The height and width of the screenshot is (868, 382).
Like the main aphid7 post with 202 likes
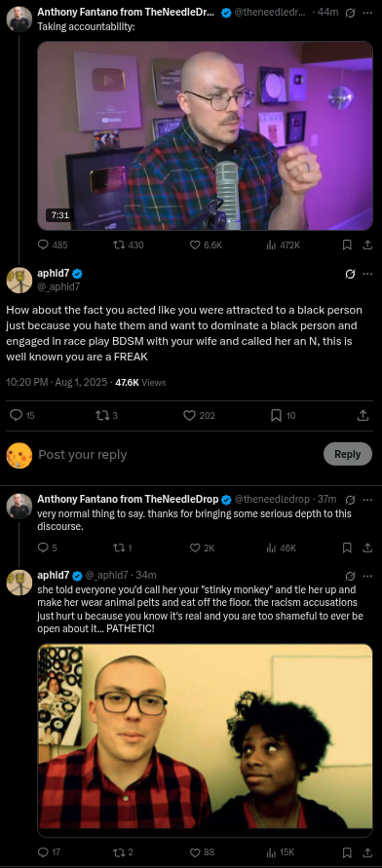(199, 415)
